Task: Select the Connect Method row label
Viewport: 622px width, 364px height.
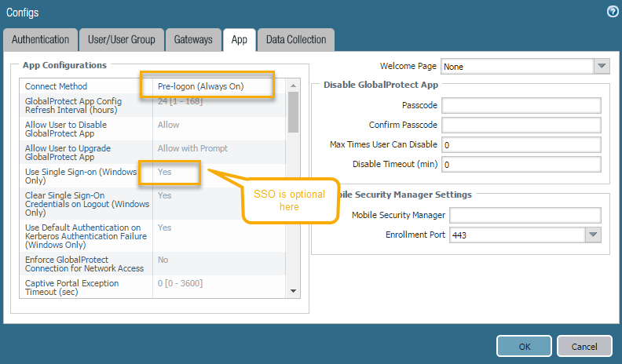Action: point(56,86)
